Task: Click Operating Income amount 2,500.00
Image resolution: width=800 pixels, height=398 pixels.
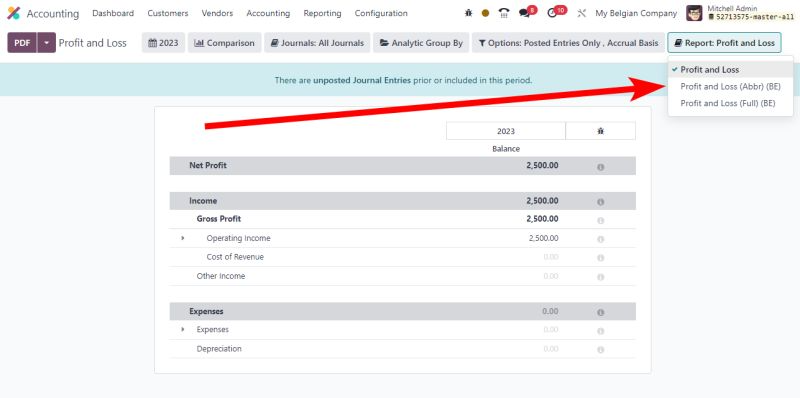Action: pos(543,238)
